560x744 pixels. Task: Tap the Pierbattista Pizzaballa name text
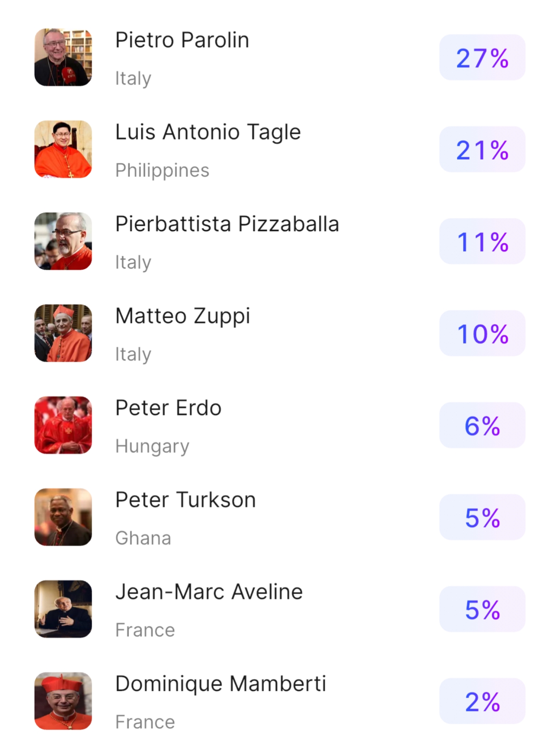[x=227, y=224]
